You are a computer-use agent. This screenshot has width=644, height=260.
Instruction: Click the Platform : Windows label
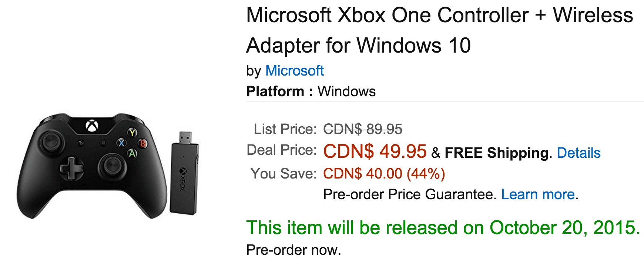[x=311, y=91]
